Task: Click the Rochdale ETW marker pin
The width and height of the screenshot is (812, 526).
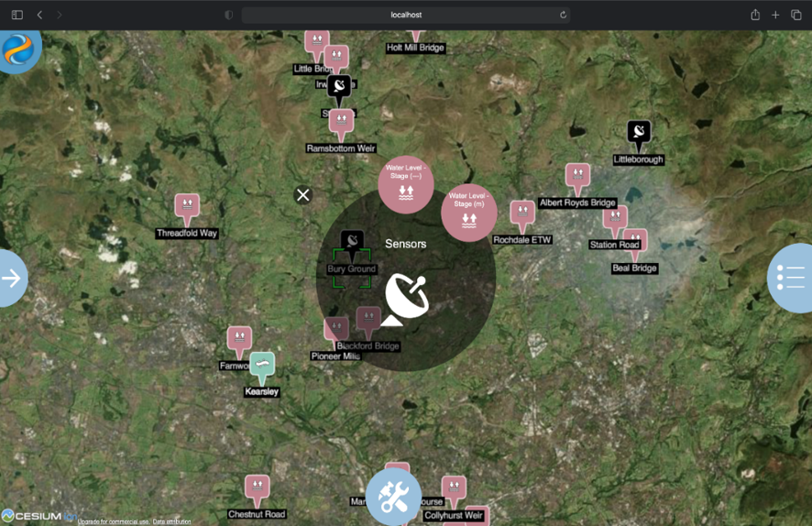Action: (522, 216)
